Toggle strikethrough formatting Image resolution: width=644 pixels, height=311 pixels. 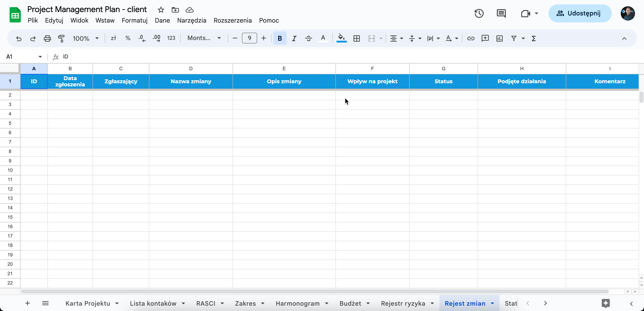coord(309,38)
